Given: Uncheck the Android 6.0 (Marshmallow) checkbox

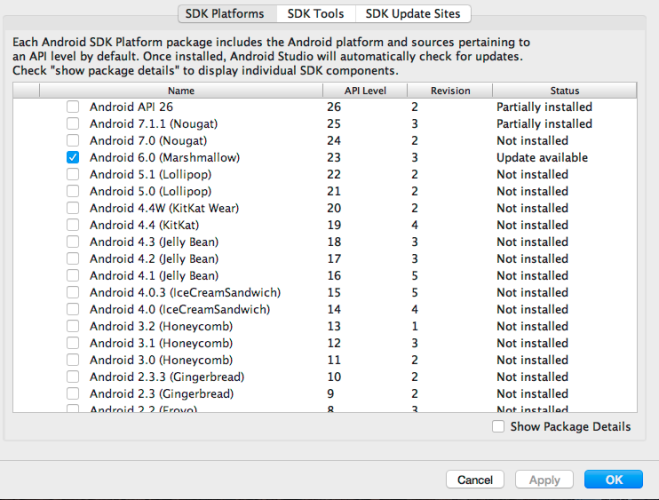Looking at the screenshot, I should [73, 157].
